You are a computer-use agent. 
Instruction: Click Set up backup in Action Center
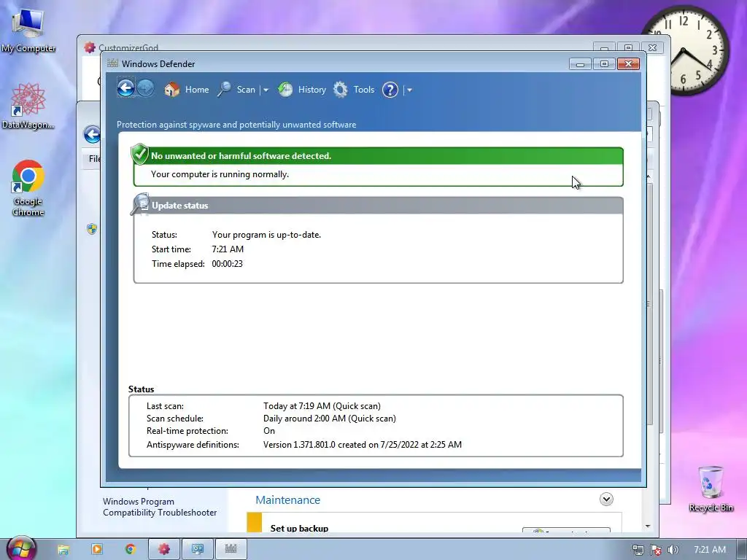[x=299, y=528]
